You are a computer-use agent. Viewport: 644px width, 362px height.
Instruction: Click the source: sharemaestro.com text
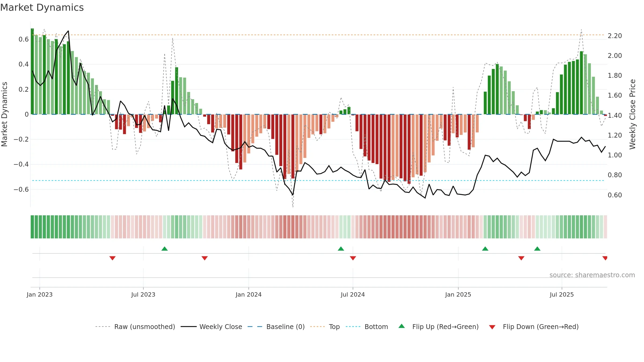pos(592,275)
